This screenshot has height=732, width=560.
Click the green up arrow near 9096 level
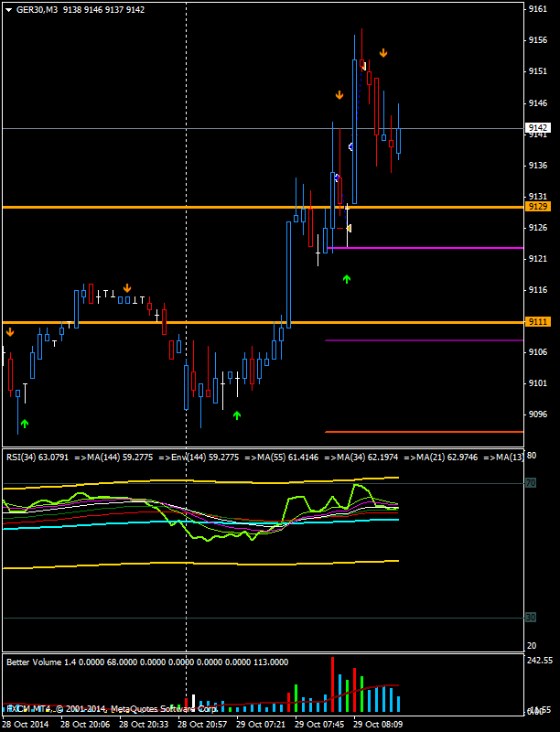[x=237, y=415]
